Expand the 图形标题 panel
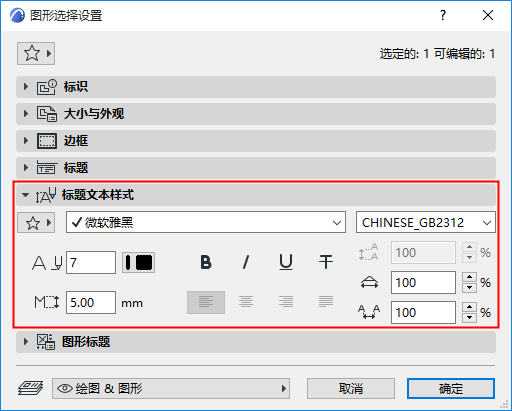 point(256,342)
